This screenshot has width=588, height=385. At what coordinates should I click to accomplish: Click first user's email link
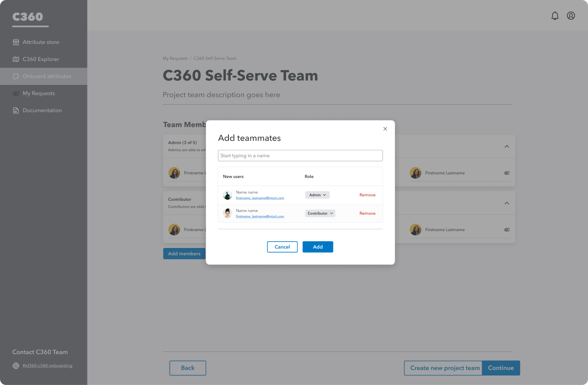pos(260,198)
